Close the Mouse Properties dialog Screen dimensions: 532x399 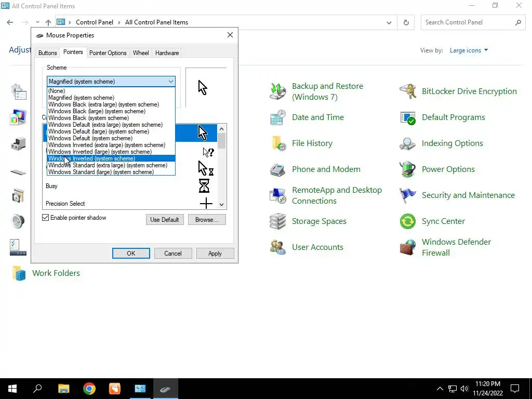pos(230,35)
